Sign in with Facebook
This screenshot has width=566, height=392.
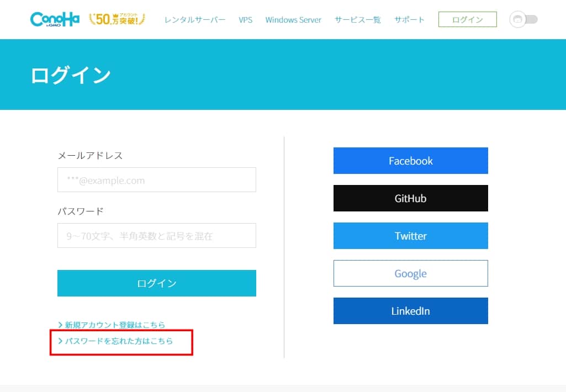pyautogui.click(x=411, y=161)
